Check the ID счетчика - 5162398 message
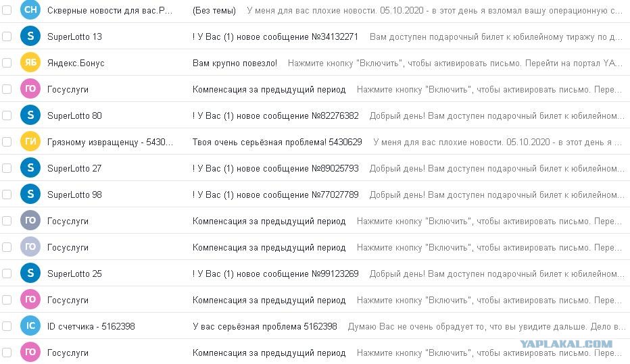The image size is (630, 364). point(7,326)
